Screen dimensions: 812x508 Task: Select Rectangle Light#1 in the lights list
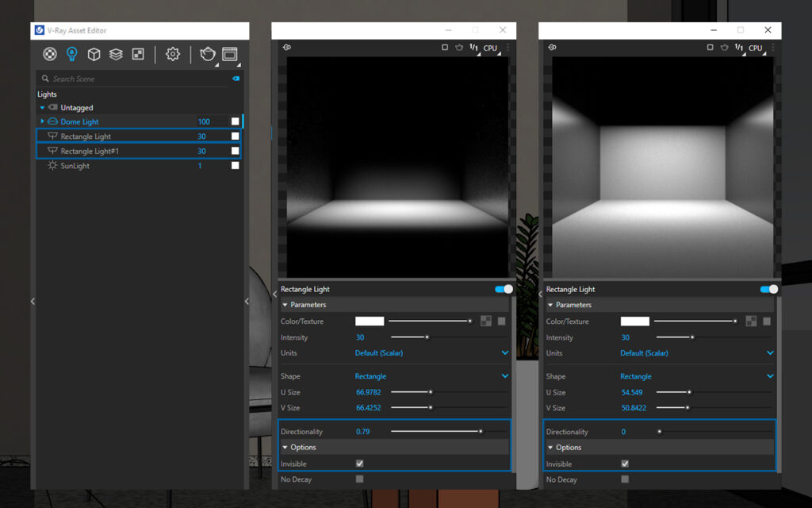90,151
